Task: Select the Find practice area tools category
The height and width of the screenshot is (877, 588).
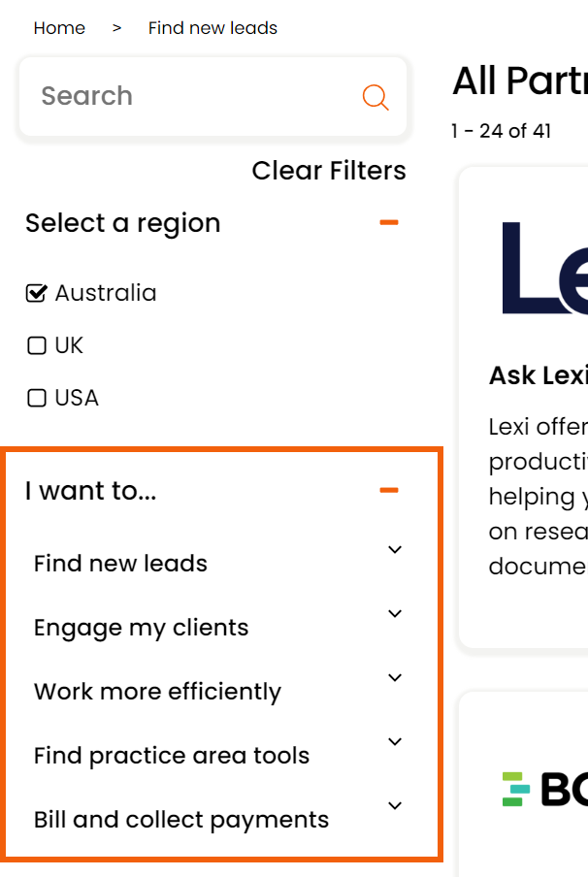Action: [171, 756]
